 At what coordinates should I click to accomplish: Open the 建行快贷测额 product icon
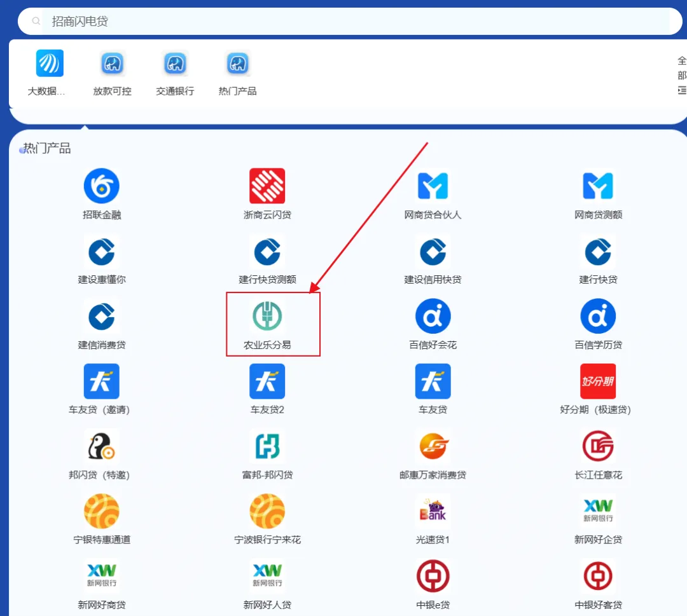coord(267,252)
